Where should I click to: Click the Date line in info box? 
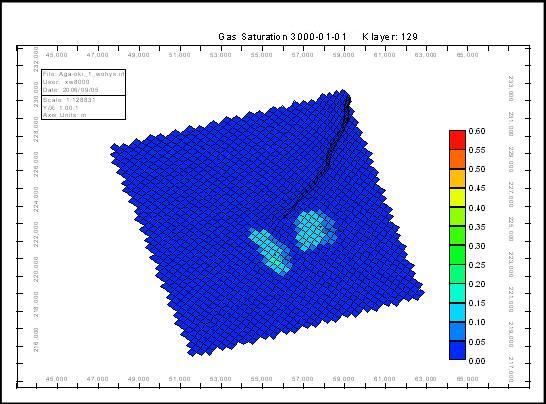(x=71, y=90)
